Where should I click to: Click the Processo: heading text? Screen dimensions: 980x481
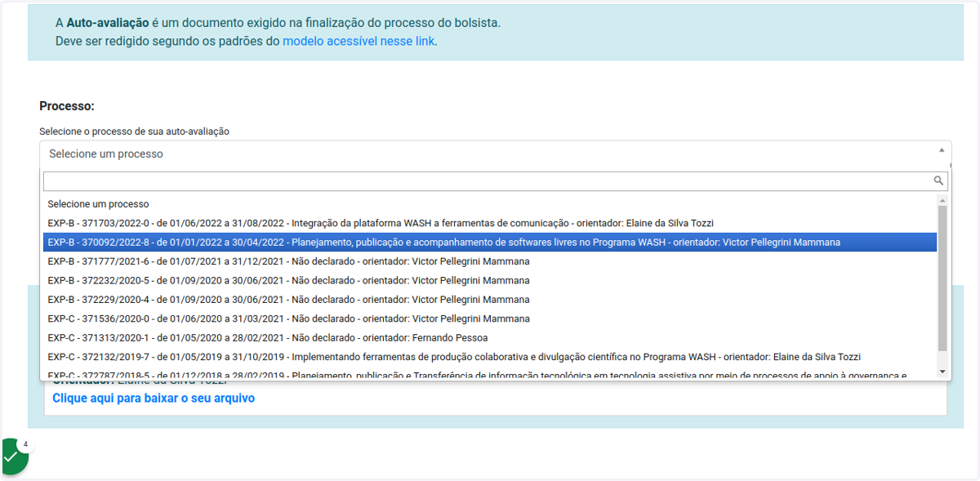67,106
